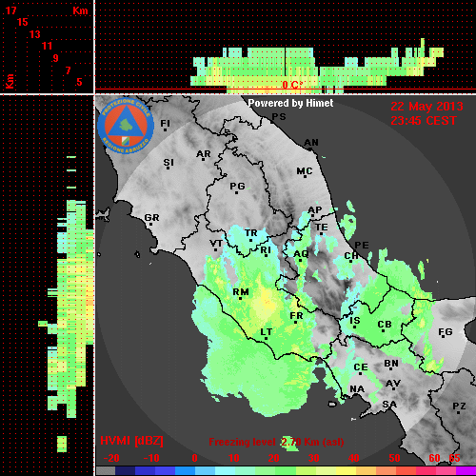Click the -20 dBZ scale value

pyautogui.click(x=111, y=458)
